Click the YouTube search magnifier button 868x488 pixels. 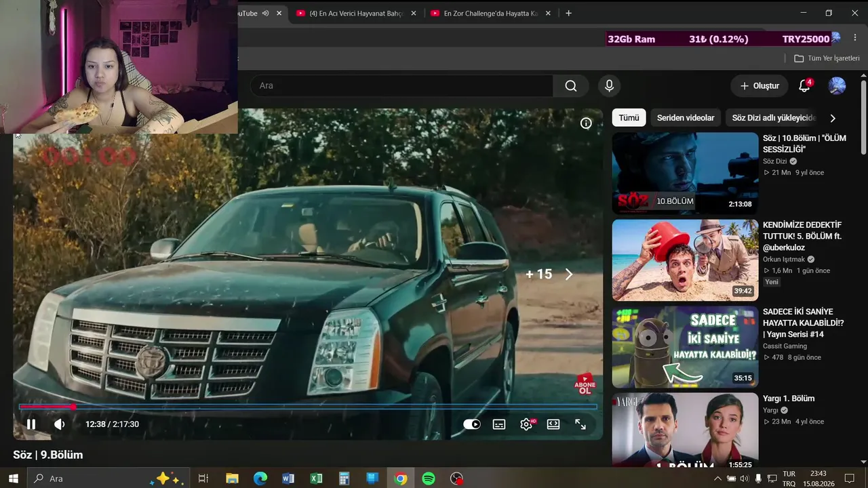[x=571, y=86]
